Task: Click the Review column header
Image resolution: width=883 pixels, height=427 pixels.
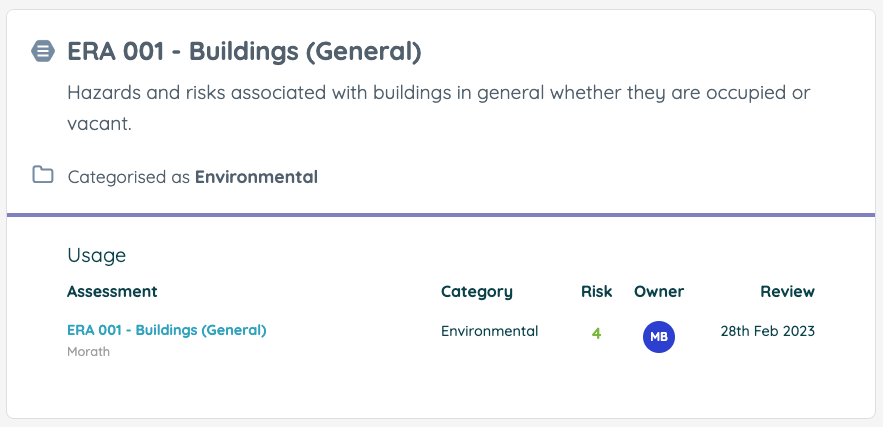Action: (787, 292)
